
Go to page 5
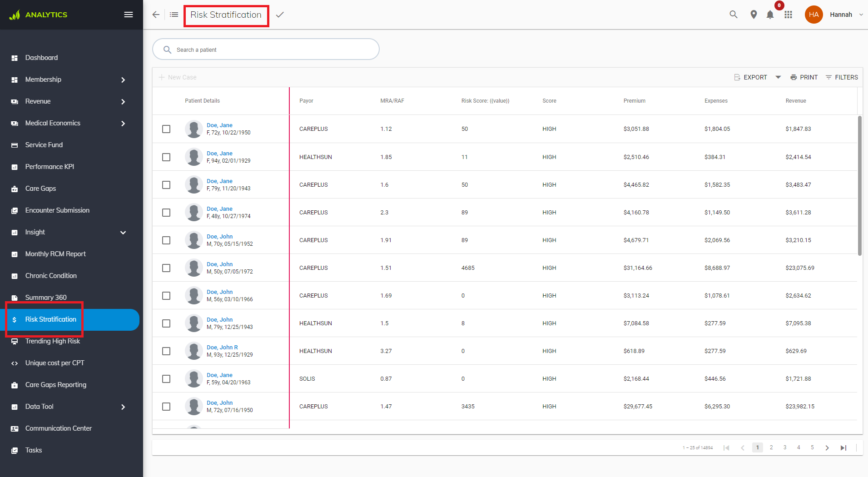[812, 447]
